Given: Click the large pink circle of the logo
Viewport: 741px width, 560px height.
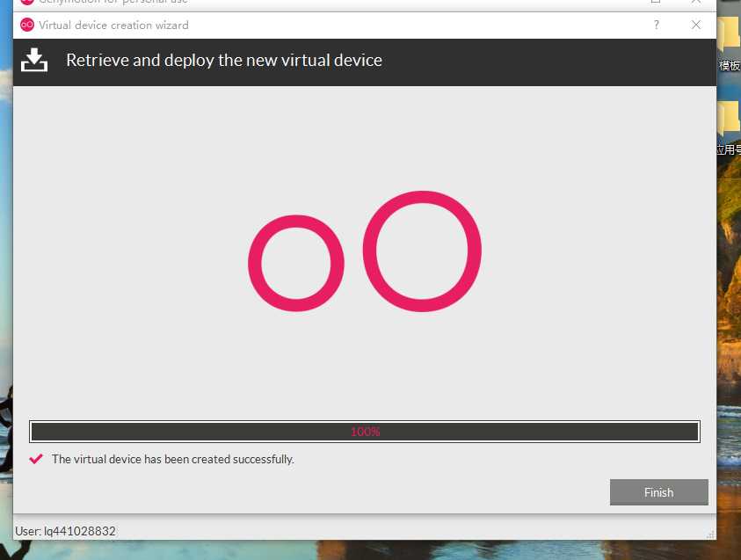Looking at the screenshot, I should [x=422, y=251].
